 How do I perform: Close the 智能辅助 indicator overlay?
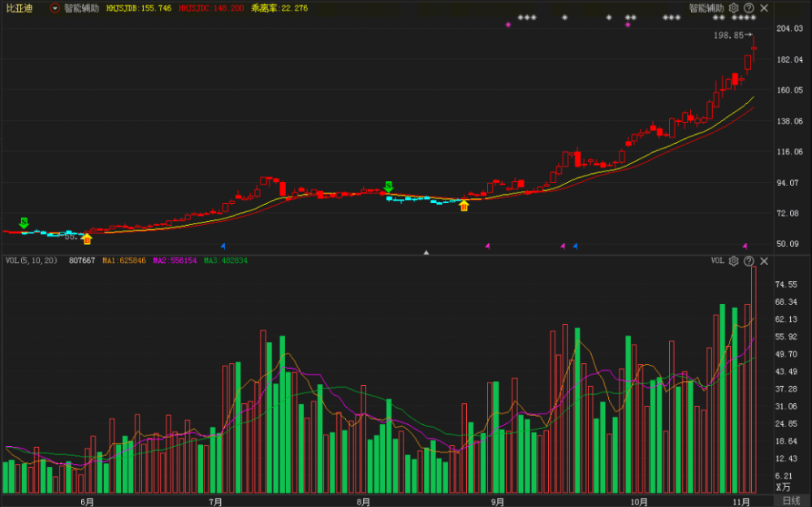(764, 8)
